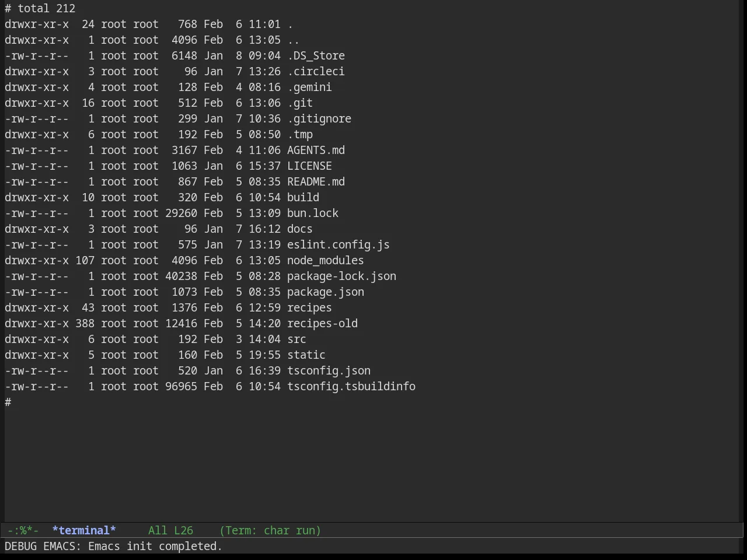Click the L26 line number indicator

183,530
